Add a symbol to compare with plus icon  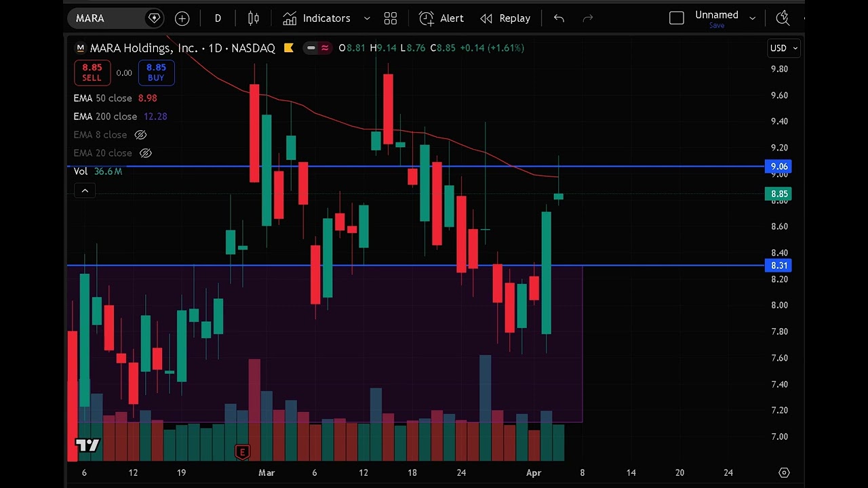coord(182,18)
